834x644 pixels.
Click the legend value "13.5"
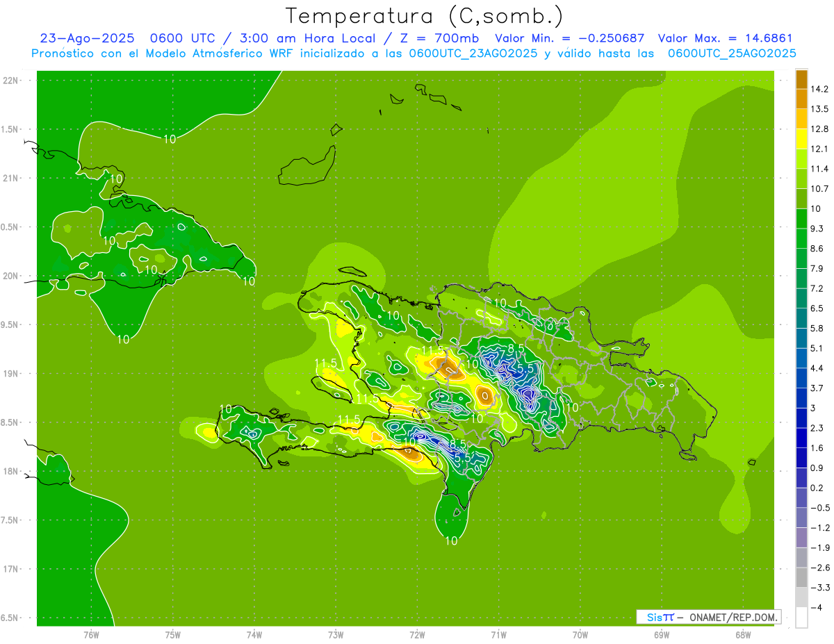tap(819, 109)
